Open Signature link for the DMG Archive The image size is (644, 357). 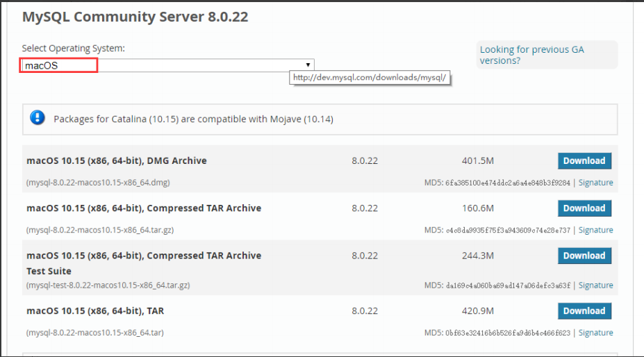pos(595,183)
